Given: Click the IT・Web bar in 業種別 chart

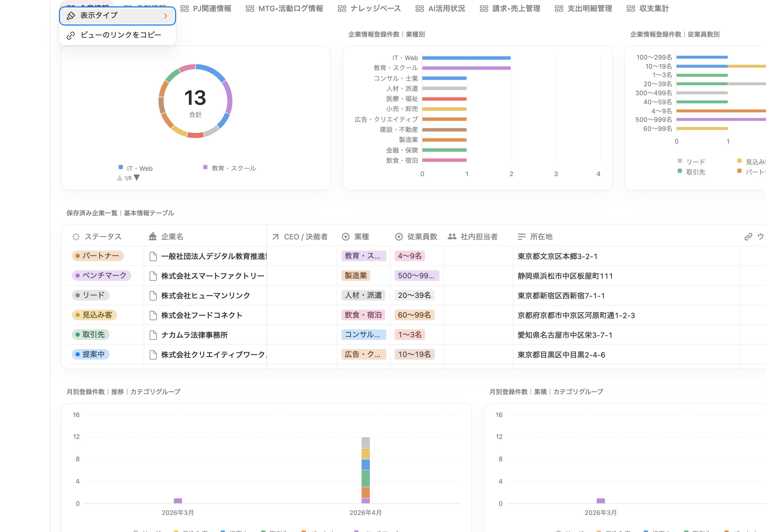Looking at the screenshot, I should pos(466,58).
